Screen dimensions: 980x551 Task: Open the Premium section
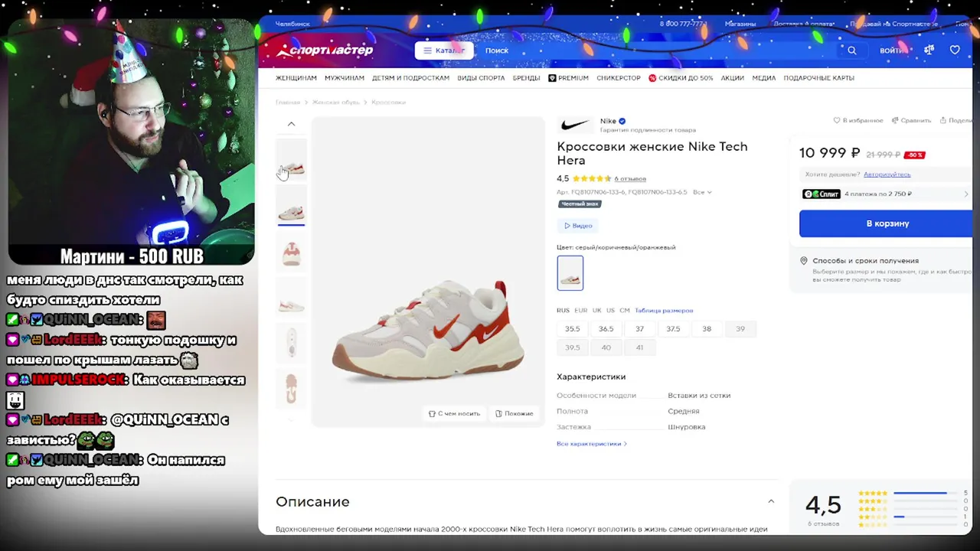[x=568, y=78]
